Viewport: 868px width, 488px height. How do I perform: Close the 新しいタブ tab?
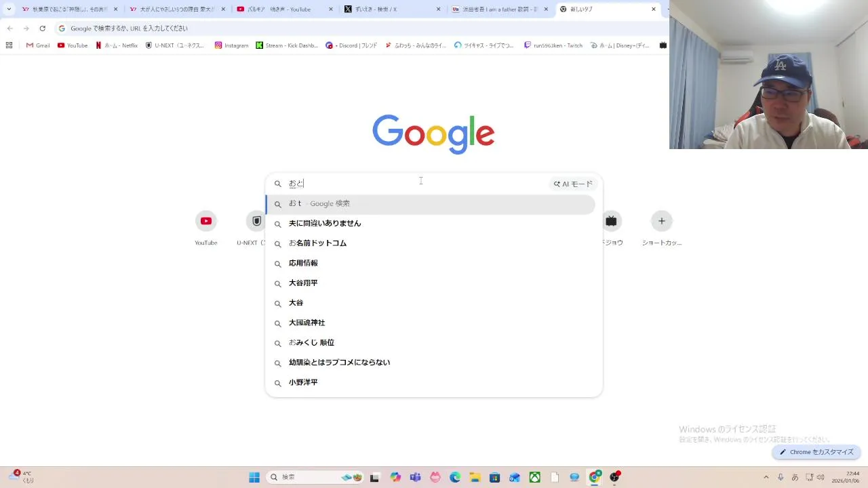tap(654, 9)
